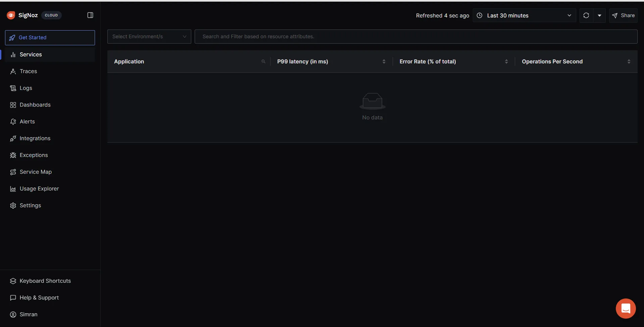Click the Integrations plug icon
Image resolution: width=644 pixels, height=327 pixels.
13,138
